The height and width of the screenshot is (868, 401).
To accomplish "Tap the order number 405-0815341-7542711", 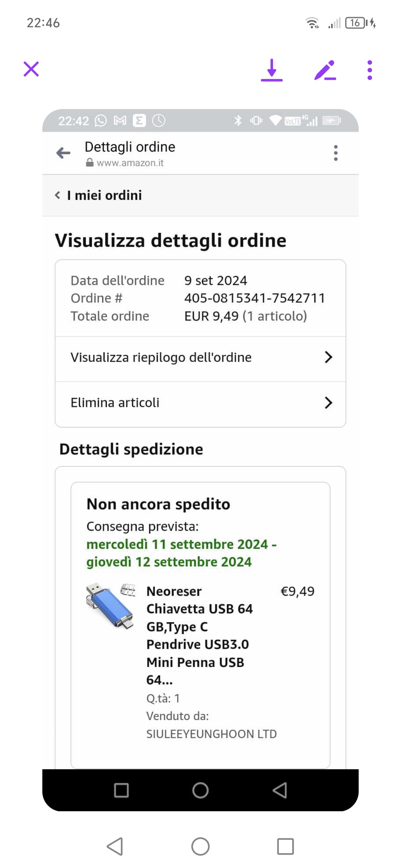I will click(x=255, y=298).
